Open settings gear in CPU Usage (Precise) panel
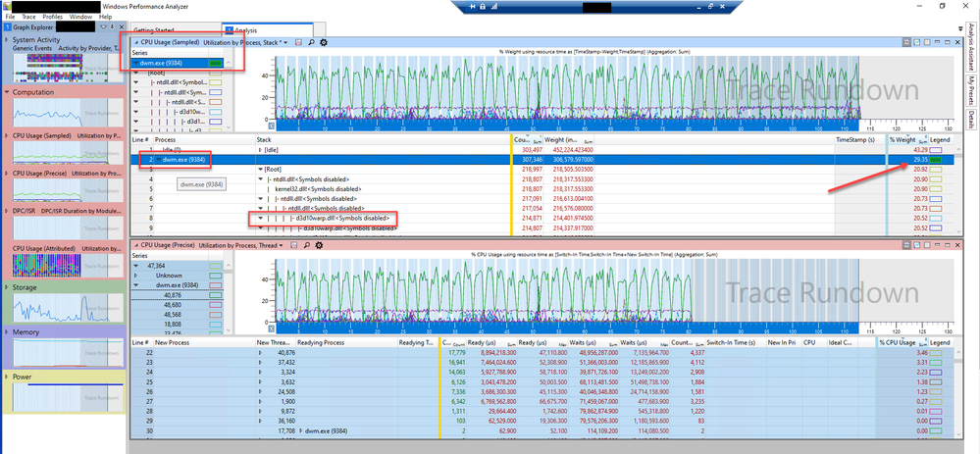Image resolution: width=980 pixels, height=454 pixels. [x=320, y=244]
